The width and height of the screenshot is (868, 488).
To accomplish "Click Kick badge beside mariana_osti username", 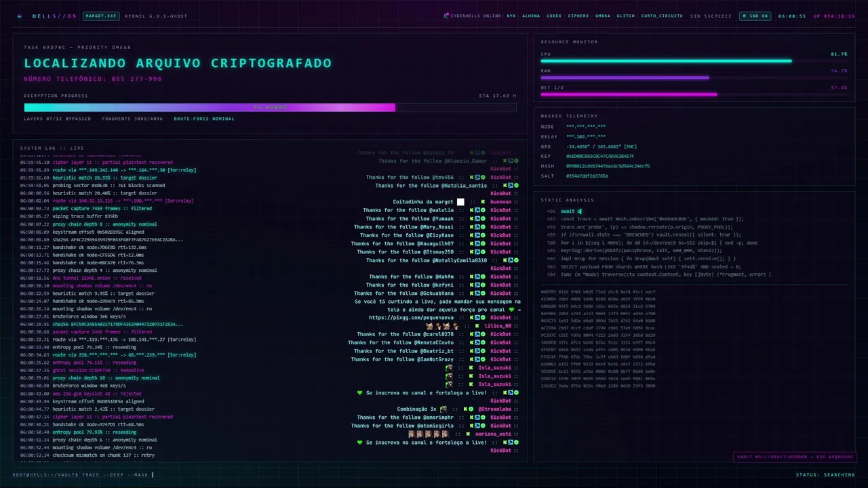I will pos(468,434).
